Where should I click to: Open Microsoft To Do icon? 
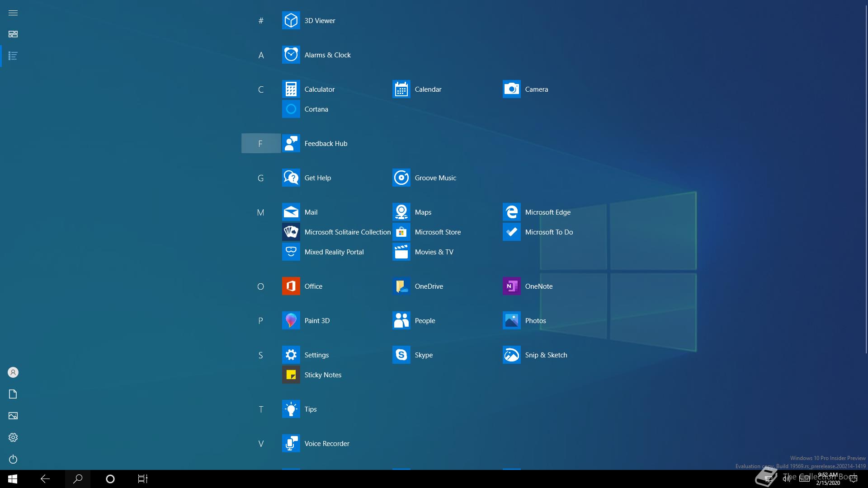pyautogui.click(x=511, y=232)
